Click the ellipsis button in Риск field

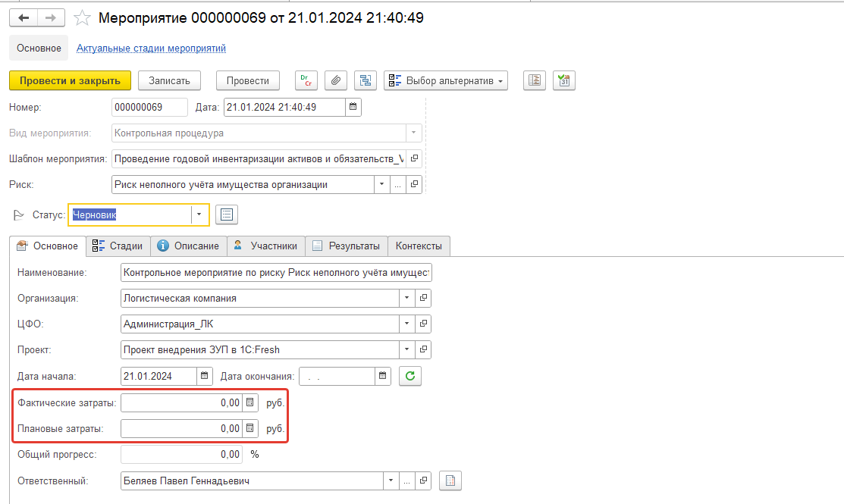coord(398,184)
